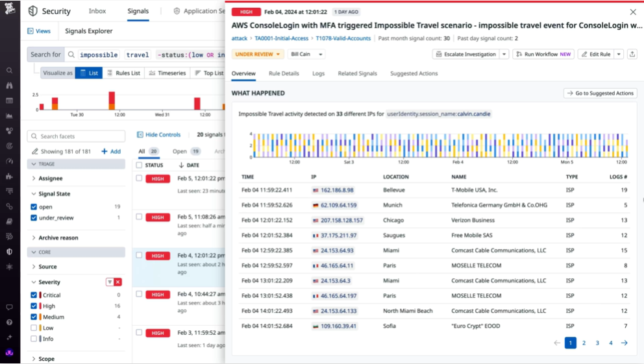Screen dimensions: 644x364
Task: Click the Views panel icon
Action: 31,31
